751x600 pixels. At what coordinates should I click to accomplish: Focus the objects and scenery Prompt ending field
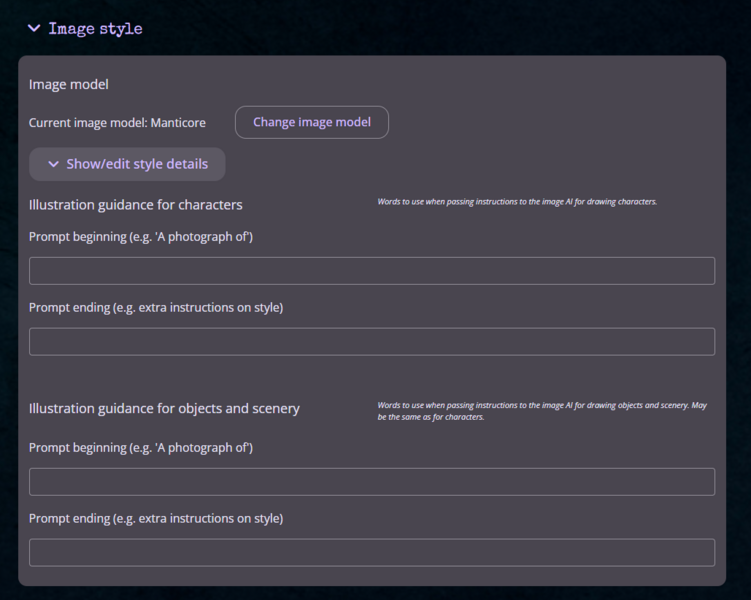[372, 553]
